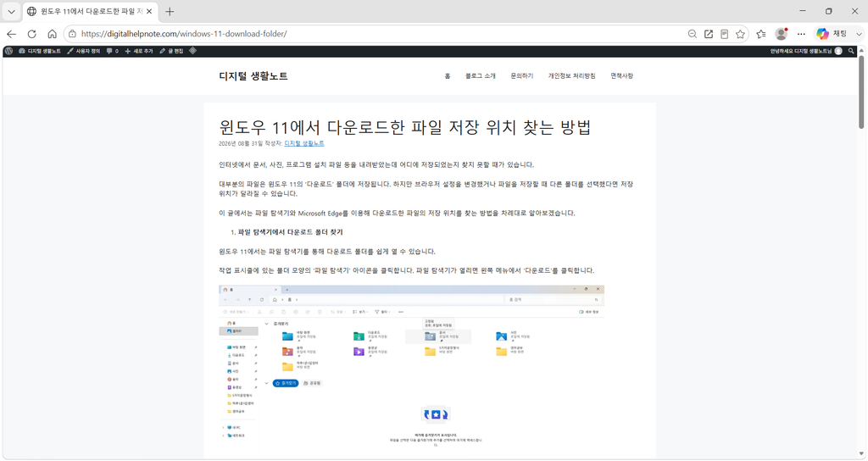This screenshot has height=461, width=868.
Task: Go back with the browser back arrow
Action: [11, 34]
